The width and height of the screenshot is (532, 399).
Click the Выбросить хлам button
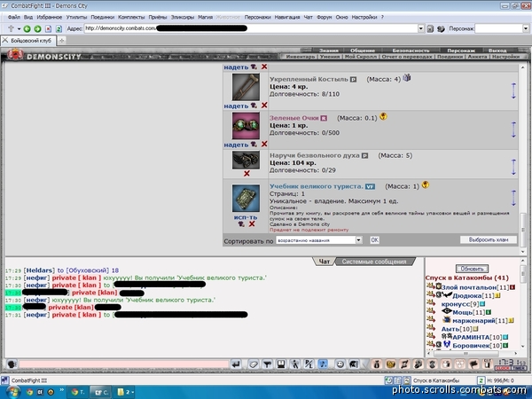489,239
